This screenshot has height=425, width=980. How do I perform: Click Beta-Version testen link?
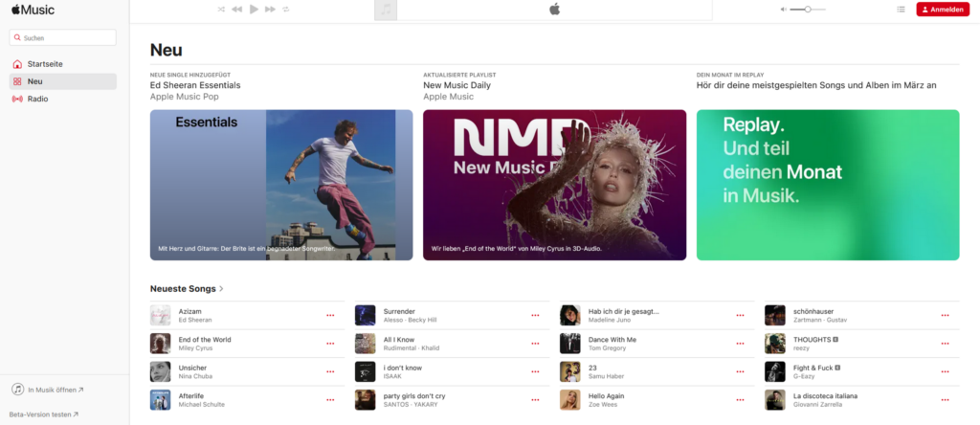pyautogui.click(x=44, y=414)
